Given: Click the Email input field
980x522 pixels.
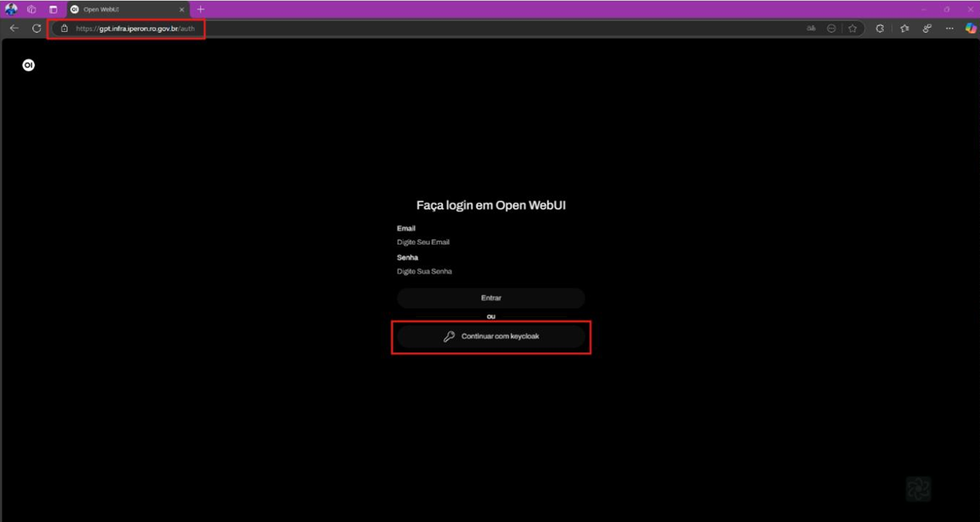Looking at the screenshot, I should tap(490, 242).
